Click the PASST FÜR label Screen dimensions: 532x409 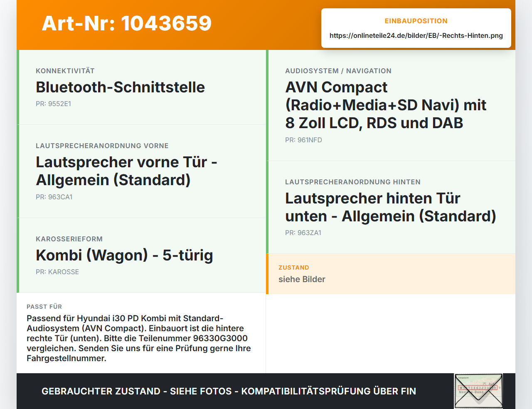click(x=44, y=307)
